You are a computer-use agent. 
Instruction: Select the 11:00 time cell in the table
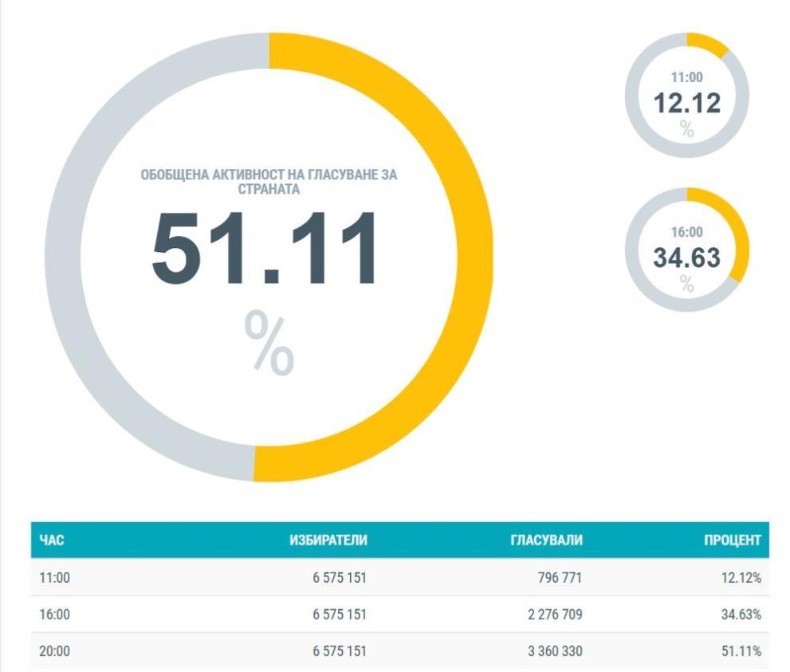point(55,578)
